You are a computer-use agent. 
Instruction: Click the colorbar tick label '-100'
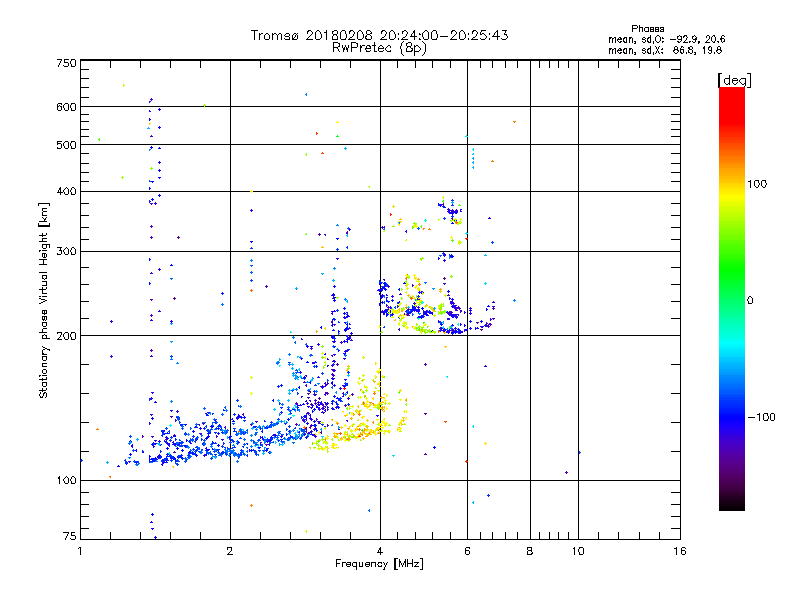[x=761, y=417]
